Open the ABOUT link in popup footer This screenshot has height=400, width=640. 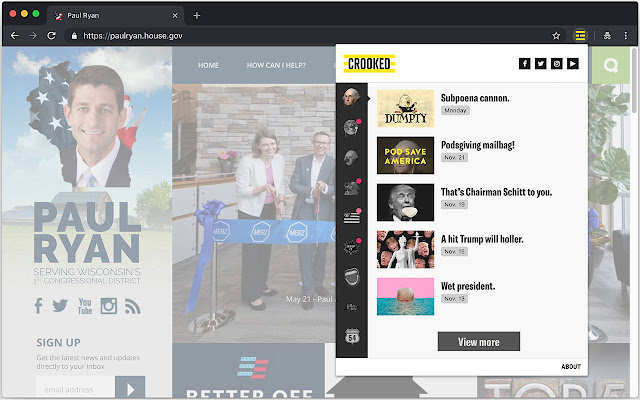pos(571,367)
